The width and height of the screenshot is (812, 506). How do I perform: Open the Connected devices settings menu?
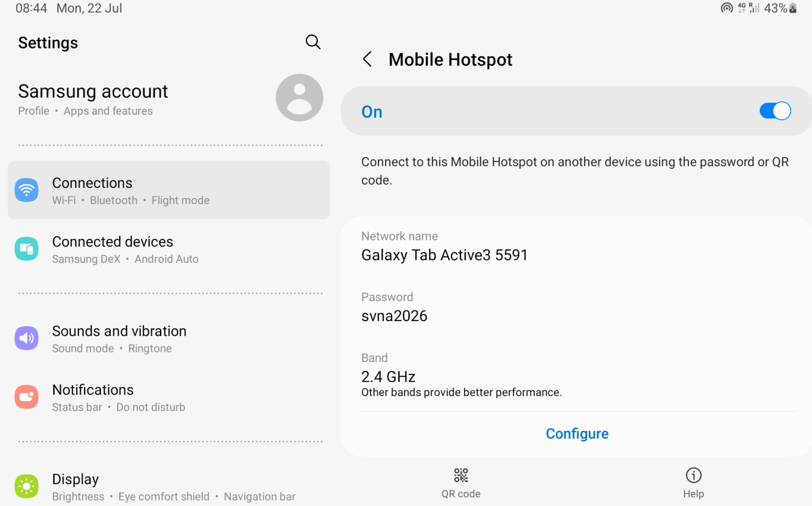coord(169,249)
